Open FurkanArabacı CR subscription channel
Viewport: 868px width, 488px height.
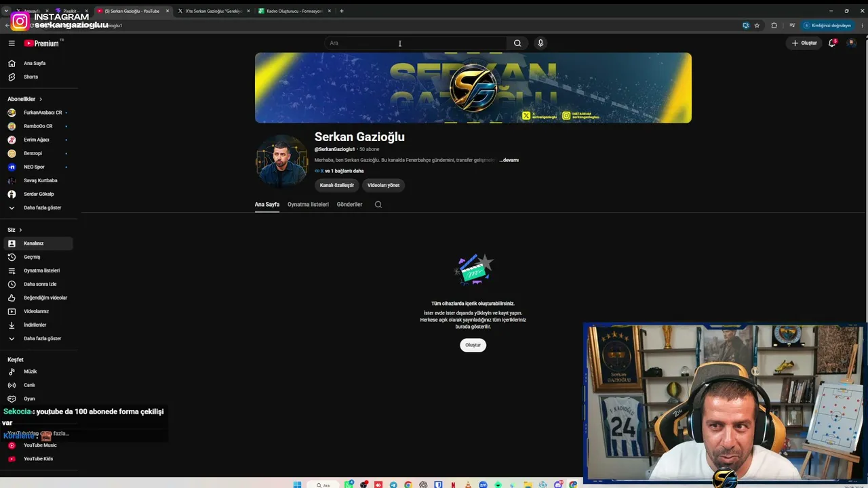pyautogui.click(x=39, y=113)
